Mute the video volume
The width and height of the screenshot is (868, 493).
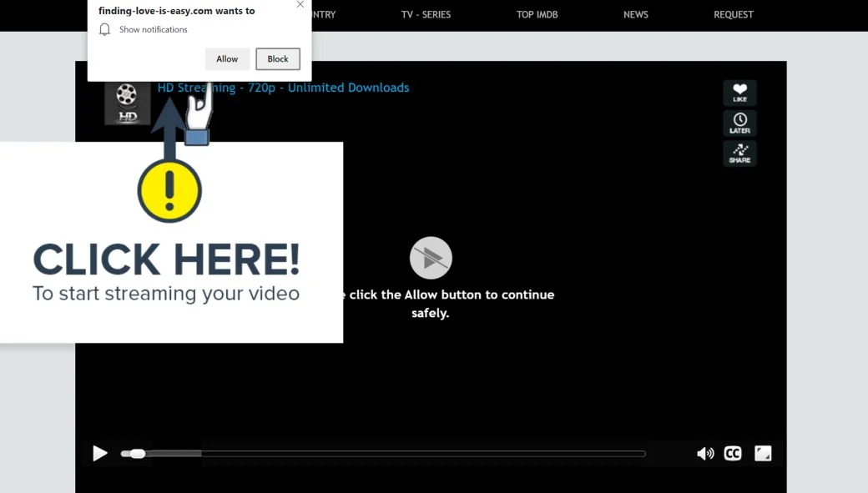(704, 454)
